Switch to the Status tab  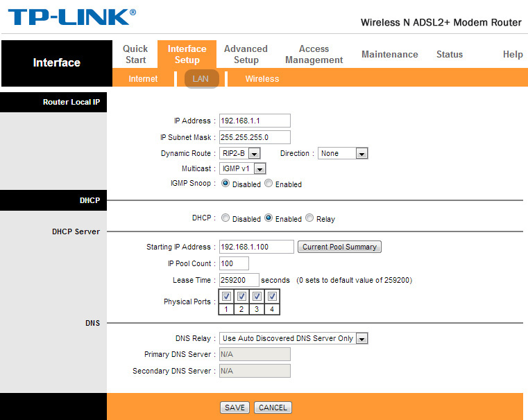click(450, 54)
